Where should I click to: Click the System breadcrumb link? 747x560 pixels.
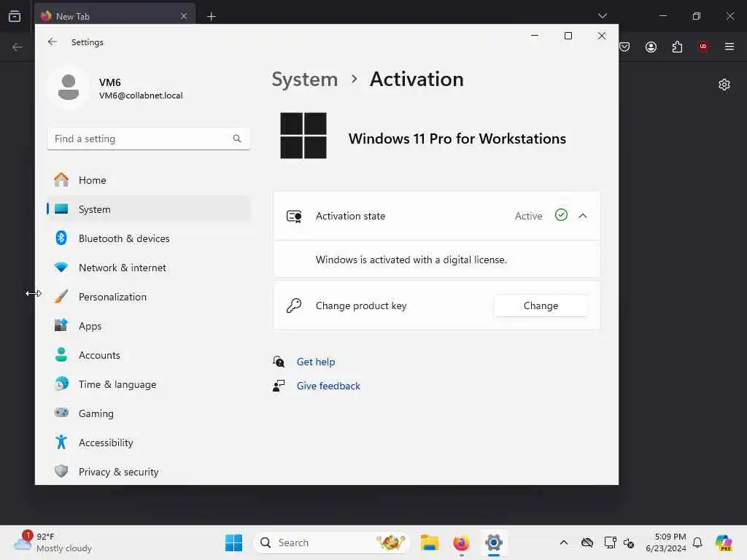coord(304,79)
